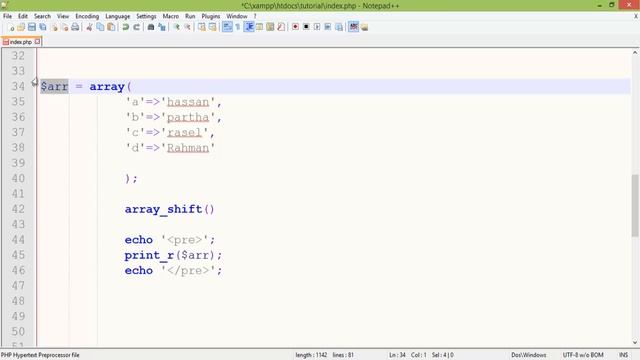Click the INS mode indicator in status bar
Screen dimensions: 640x360
623,355
